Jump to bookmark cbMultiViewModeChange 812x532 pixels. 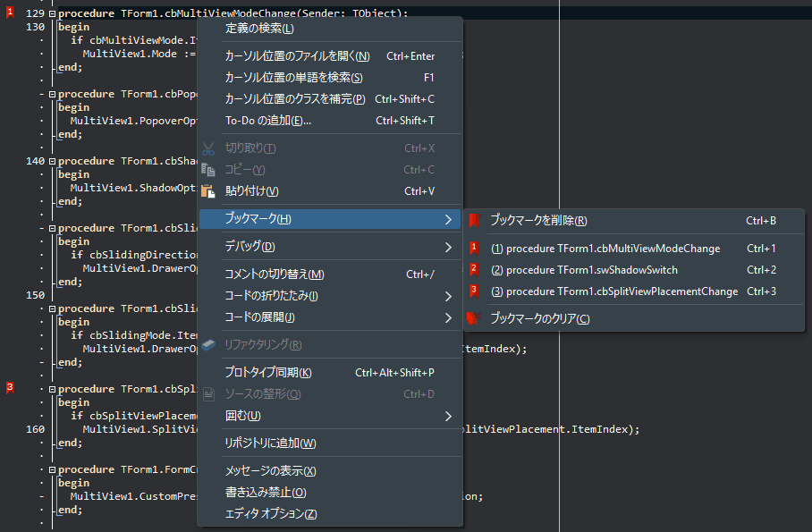point(634,249)
